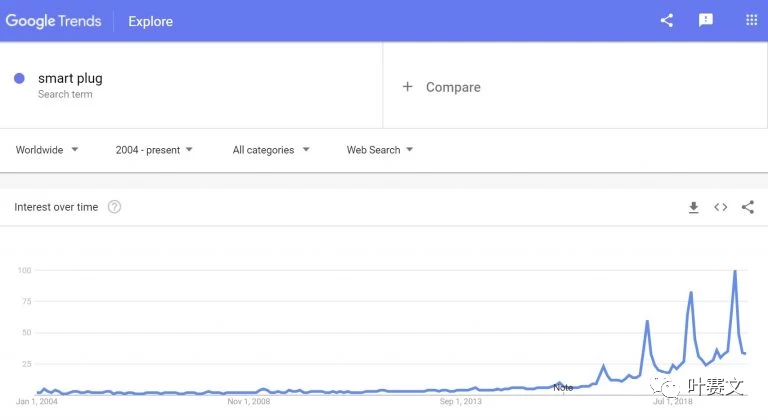768x420 pixels.
Task: Click the highest peak at 100 on the chart
Action: (735, 271)
